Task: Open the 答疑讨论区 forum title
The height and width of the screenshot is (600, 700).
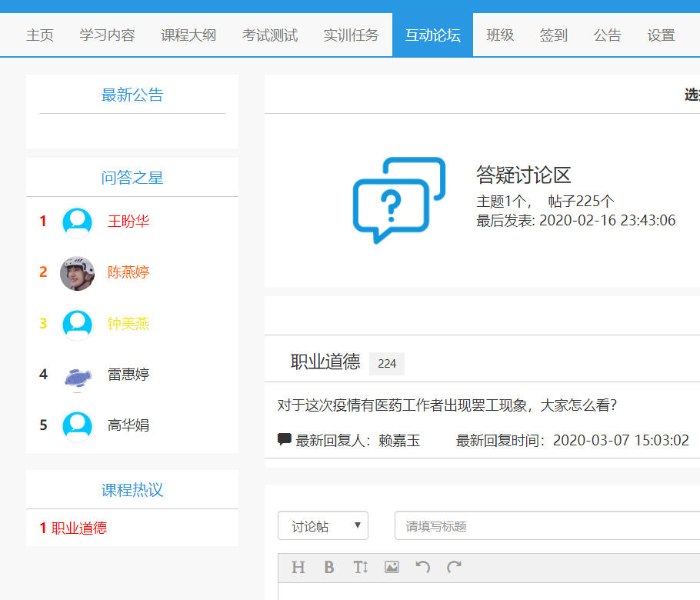Action: click(523, 175)
